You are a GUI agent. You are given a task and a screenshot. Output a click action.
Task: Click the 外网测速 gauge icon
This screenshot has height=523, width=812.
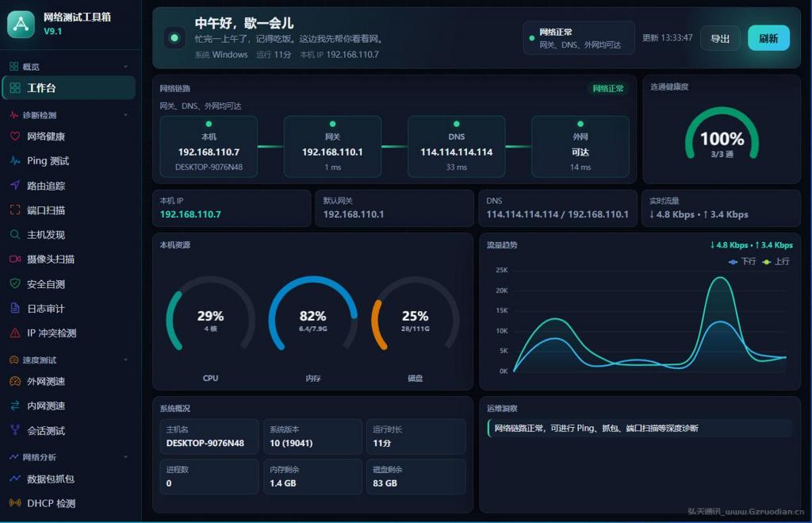coord(15,382)
